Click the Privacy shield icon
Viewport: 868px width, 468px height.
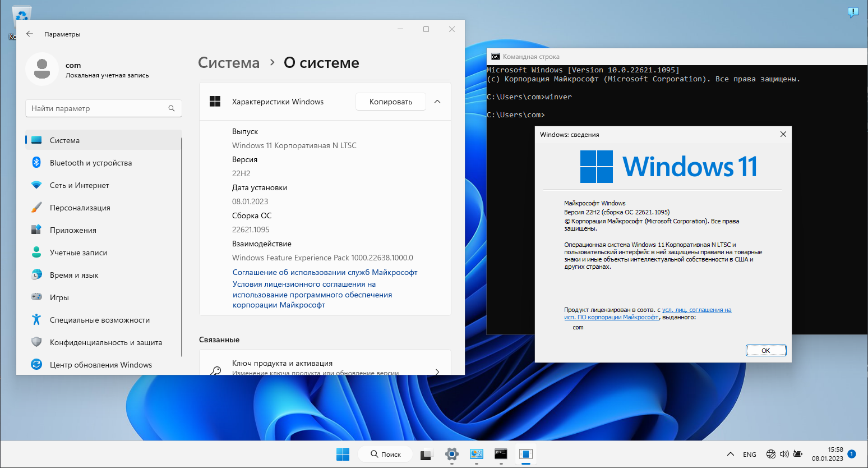point(36,342)
